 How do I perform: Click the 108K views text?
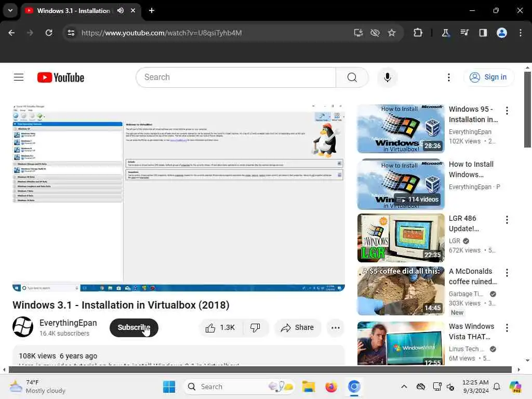coord(37,356)
